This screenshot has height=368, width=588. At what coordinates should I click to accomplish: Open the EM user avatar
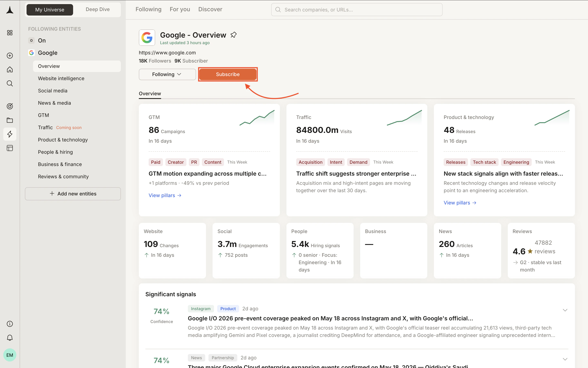click(x=10, y=355)
